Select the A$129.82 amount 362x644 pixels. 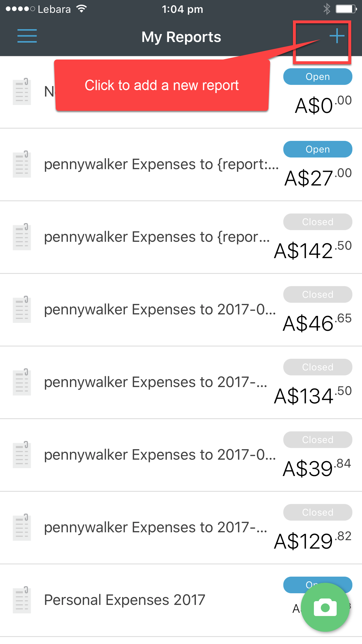pyautogui.click(x=313, y=541)
